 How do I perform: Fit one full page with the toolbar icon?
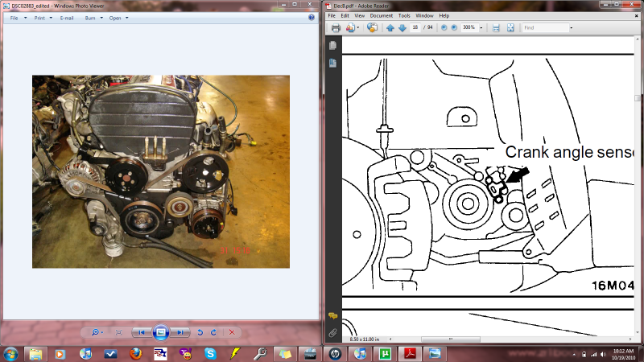tap(510, 28)
